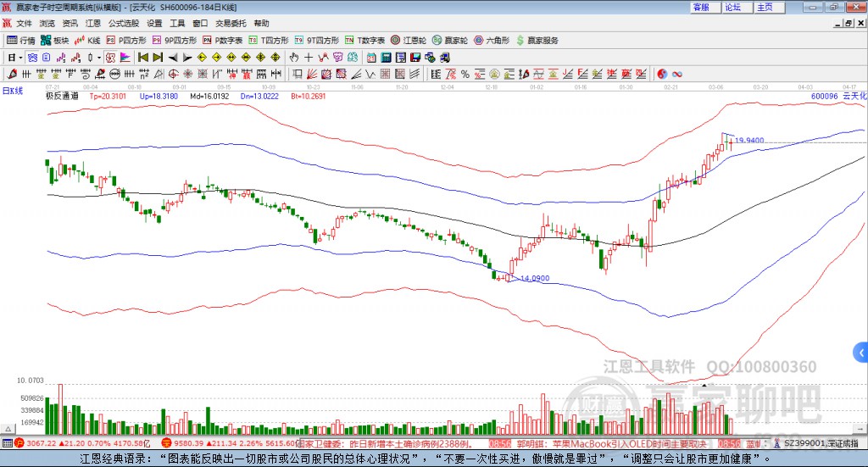Open the 交易委托 menu
This screenshot has width=868, height=467.
[x=231, y=23]
